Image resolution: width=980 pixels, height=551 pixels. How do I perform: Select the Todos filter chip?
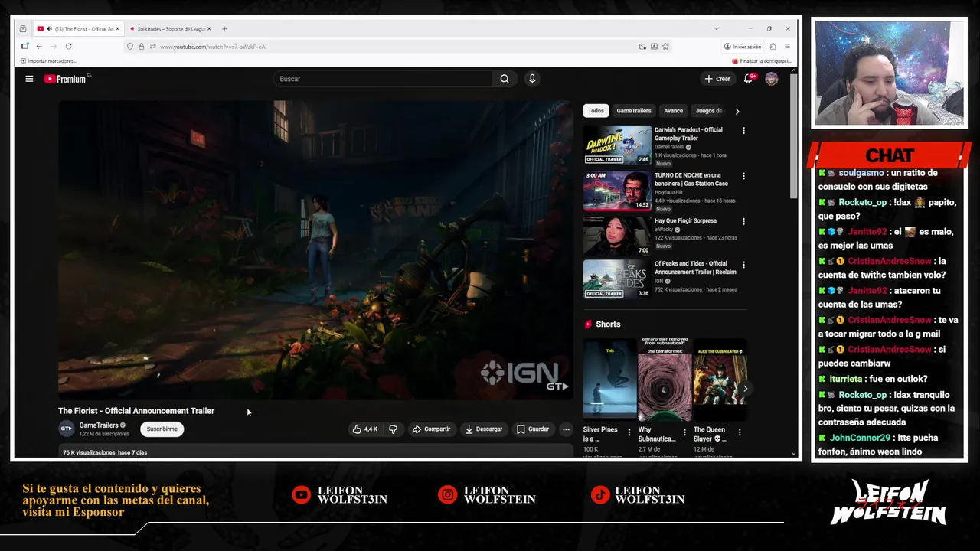click(596, 111)
